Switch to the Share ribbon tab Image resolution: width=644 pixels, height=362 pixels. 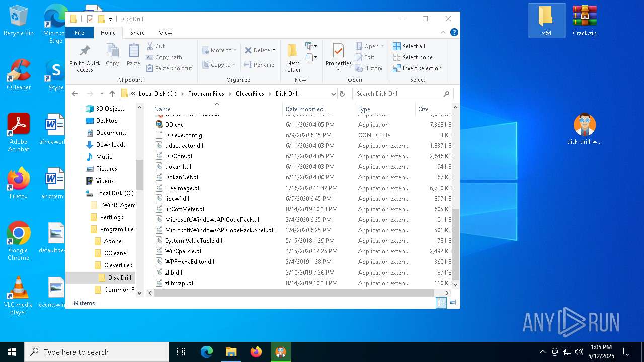(x=137, y=32)
